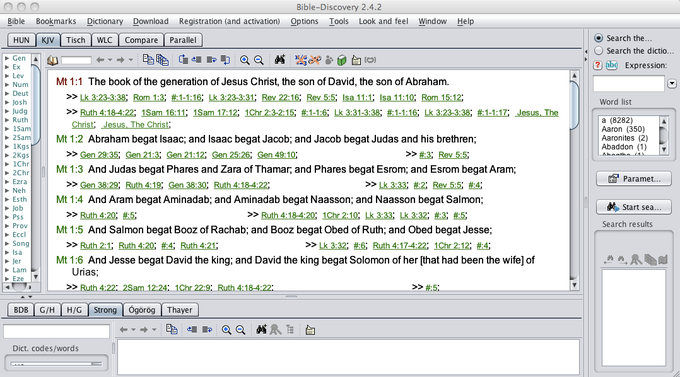Open the Dictionary menu
680x377 pixels.
pyautogui.click(x=105, y=21)
